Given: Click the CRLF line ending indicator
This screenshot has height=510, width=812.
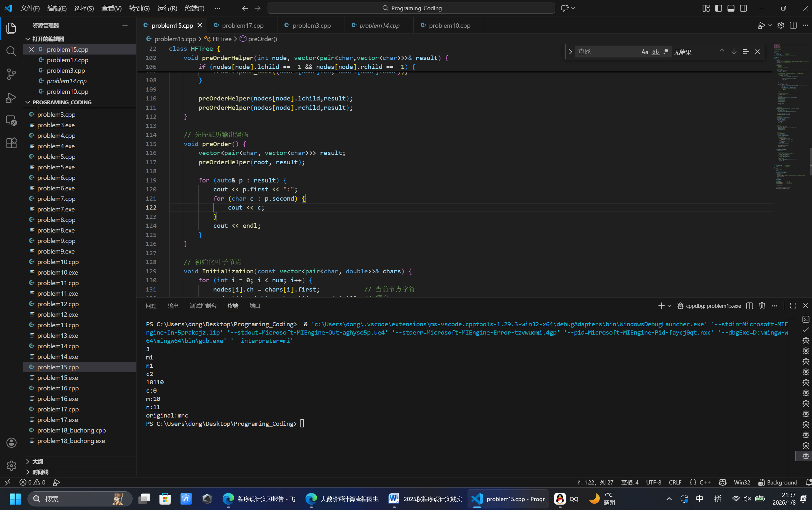Looking at the screenshot, I should pyautogui.click(x=675, y=482).
